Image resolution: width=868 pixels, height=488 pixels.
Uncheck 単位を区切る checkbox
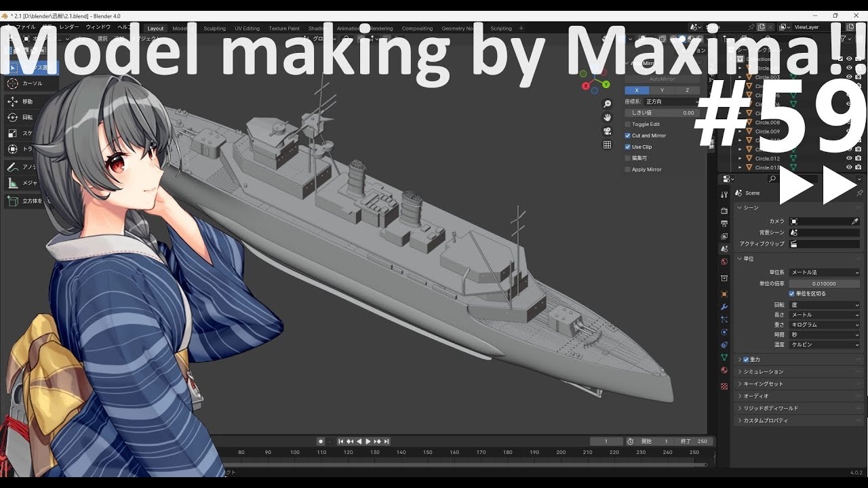[791, 293]
